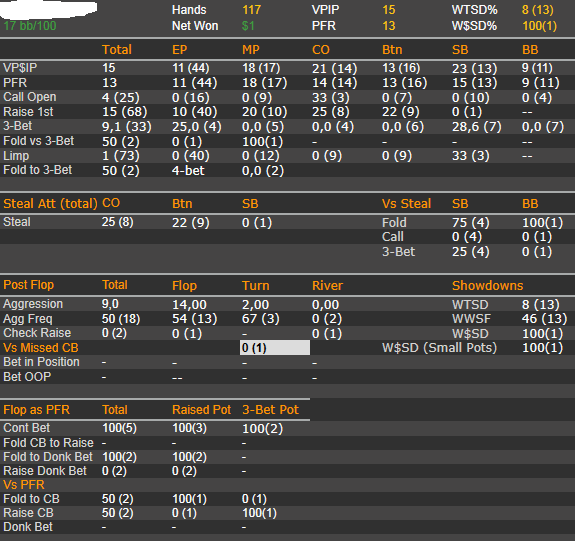Click the WTSD% label in header
The height and width of the screenshot is (541, 575).
pyautogui.click(x=475, y=10)
